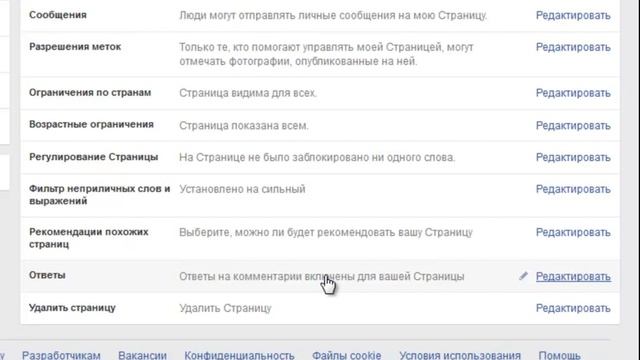Screen dimensions: 640x360
Task: Select the Фильтр неприличных слов и выражений label
Action: 100,195
